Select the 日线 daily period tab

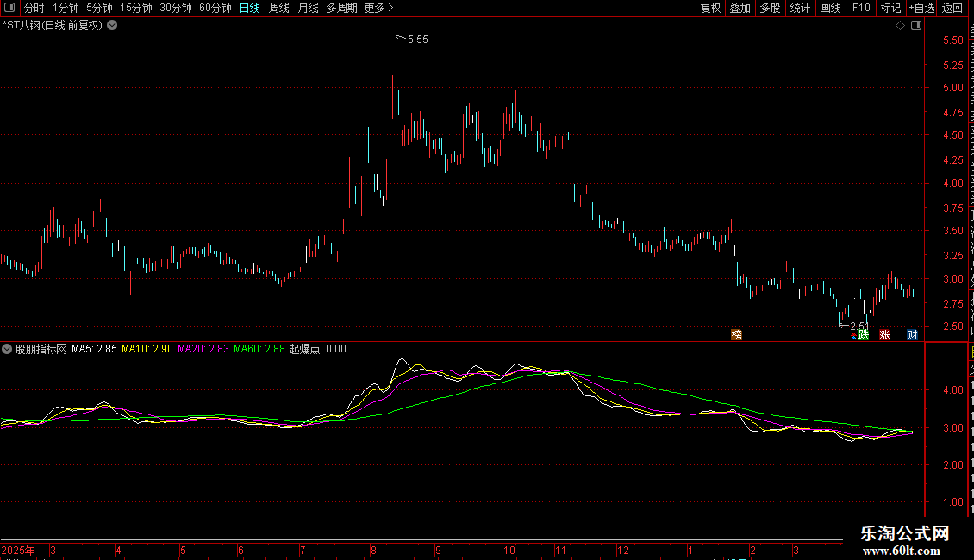[250, 8]
